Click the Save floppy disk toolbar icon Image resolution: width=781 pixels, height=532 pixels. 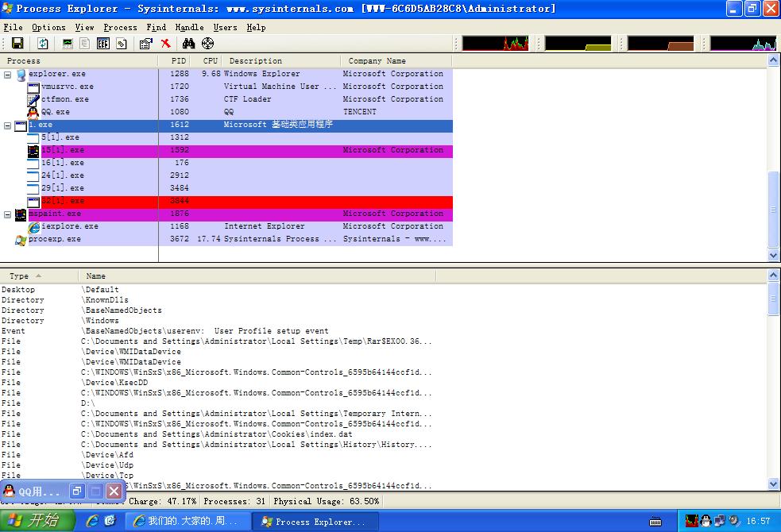click(x=17, y=44)
